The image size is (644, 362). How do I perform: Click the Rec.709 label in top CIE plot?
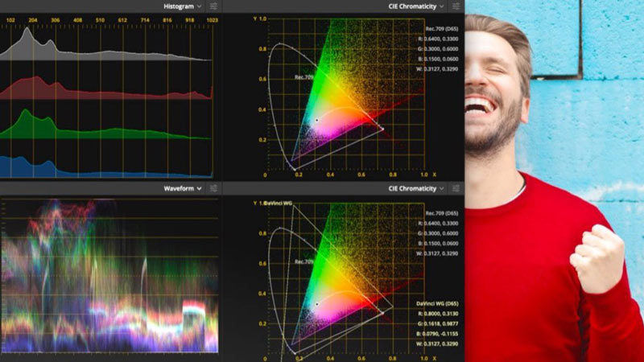tap(303, 77)
